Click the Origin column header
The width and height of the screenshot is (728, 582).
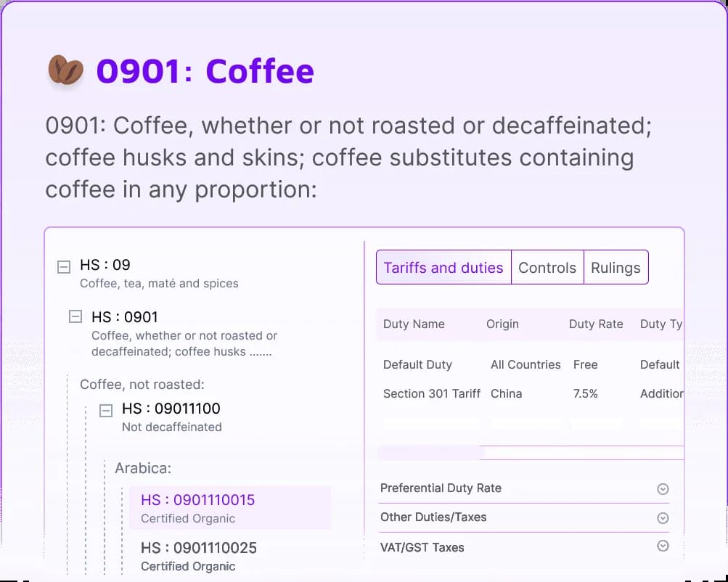(502, 324)
